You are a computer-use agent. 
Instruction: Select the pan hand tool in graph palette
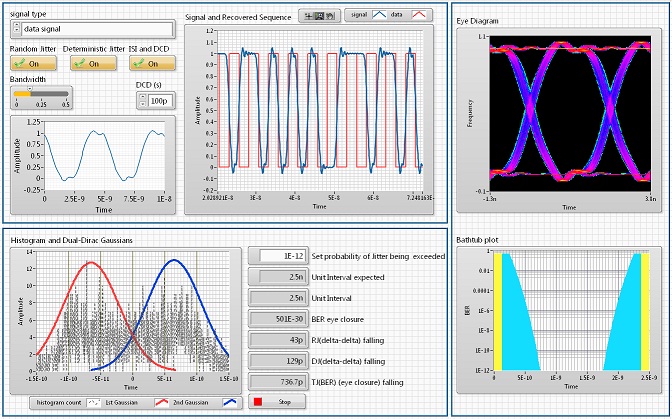[331, 17]
